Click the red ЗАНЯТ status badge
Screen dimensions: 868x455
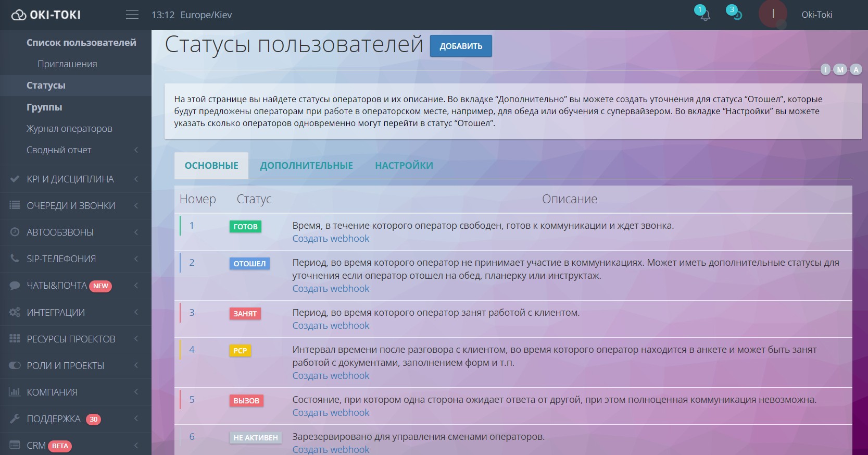(x=245, y=314)
